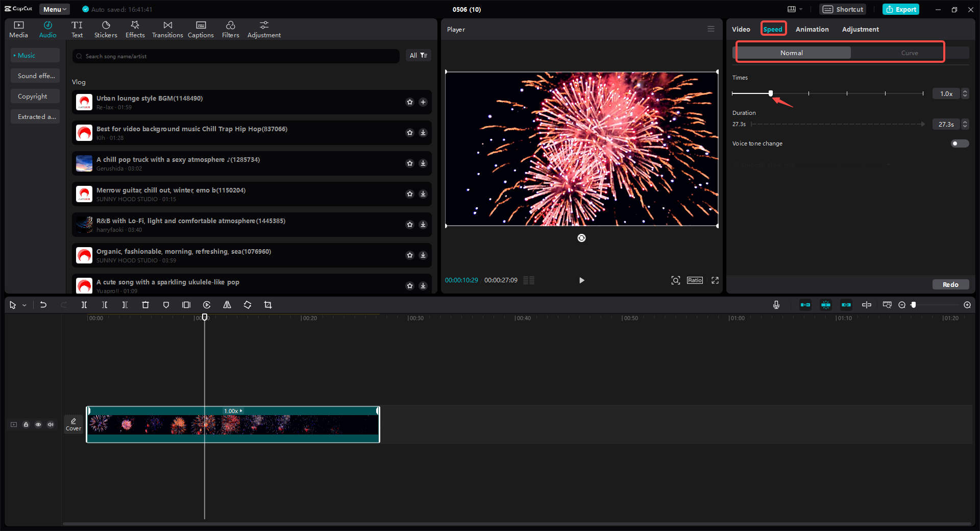Enable the Voice tone change switch

[959, 143]
